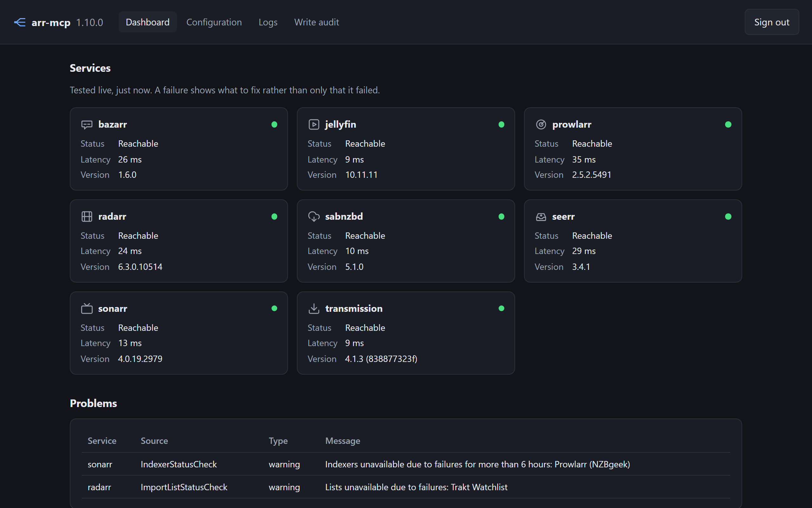Select the bazarr service name
This screenshot has width=812, height=508.
[112, 125]
